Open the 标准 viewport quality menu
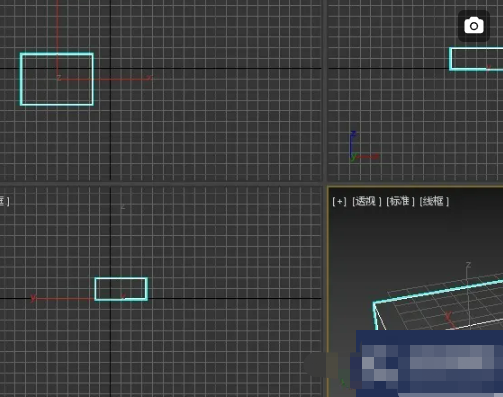The image size is (503, 397). click(400, 201)
